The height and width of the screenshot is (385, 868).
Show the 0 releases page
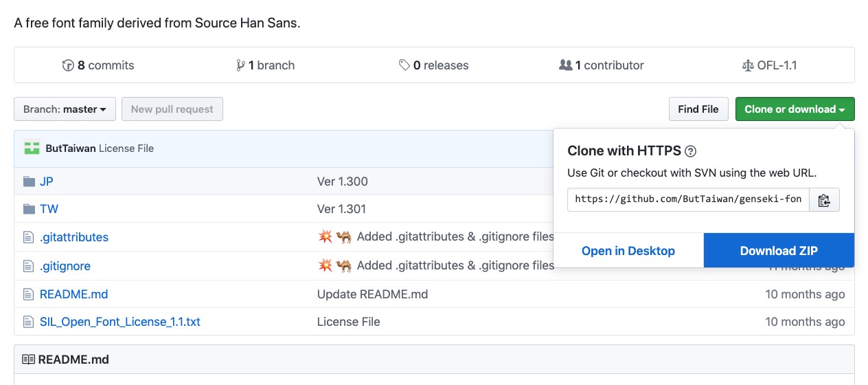click(x=433, y=65)
